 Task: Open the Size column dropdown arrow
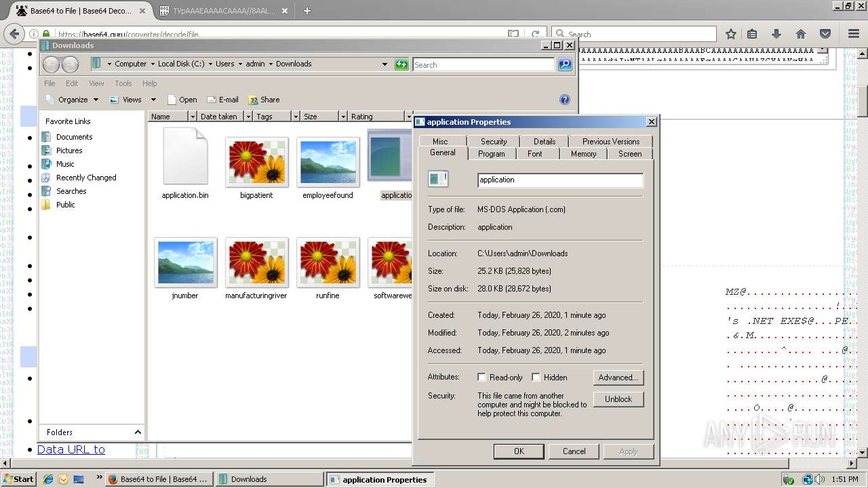point(343,117)
